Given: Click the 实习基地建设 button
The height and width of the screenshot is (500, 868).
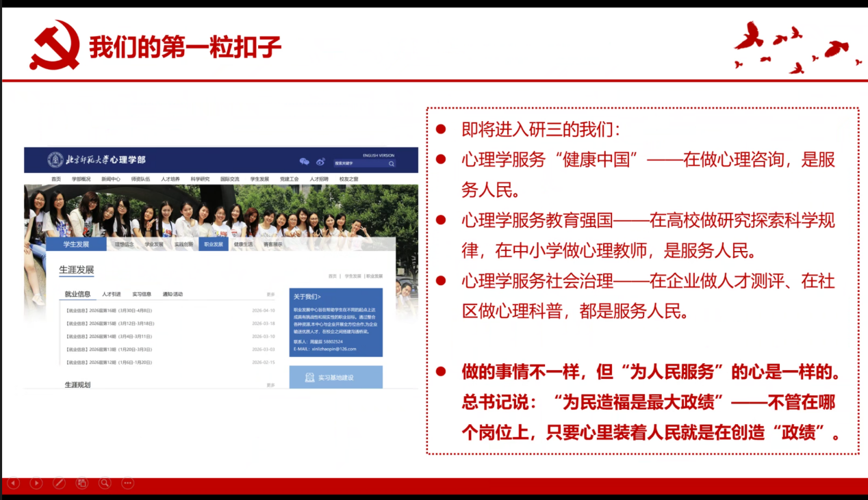Looking at the screenshot, I should pyautogui.click(x=335, y=378).
